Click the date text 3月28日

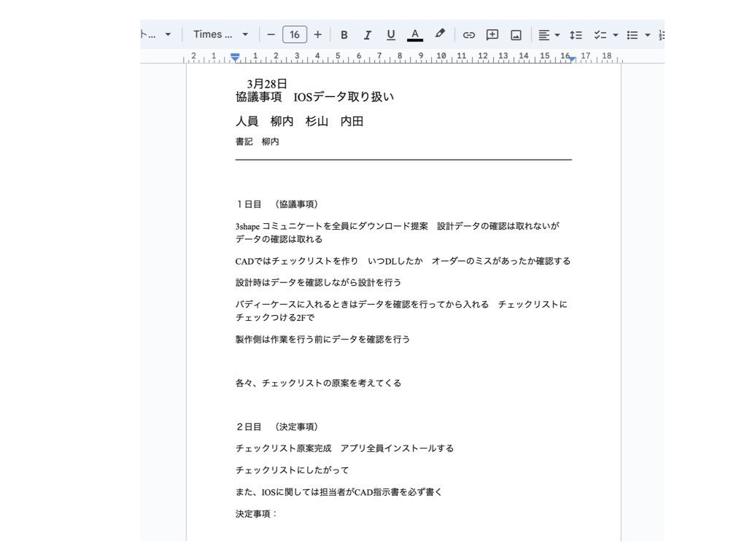(x=267, y=84)
